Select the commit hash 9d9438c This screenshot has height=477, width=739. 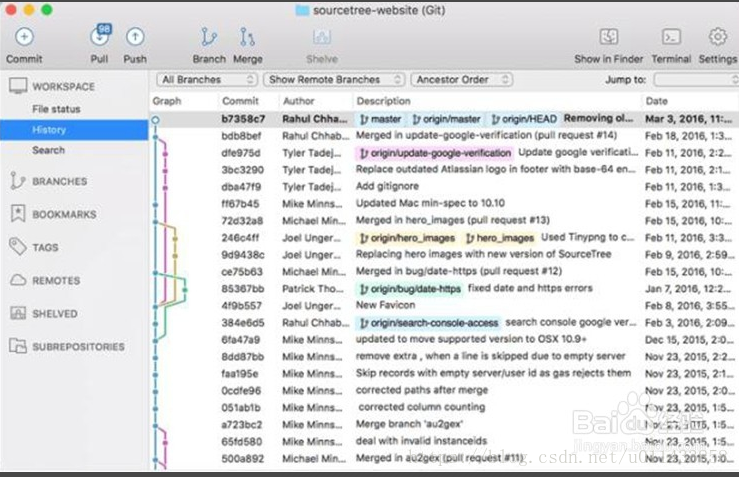click(243, 255)
